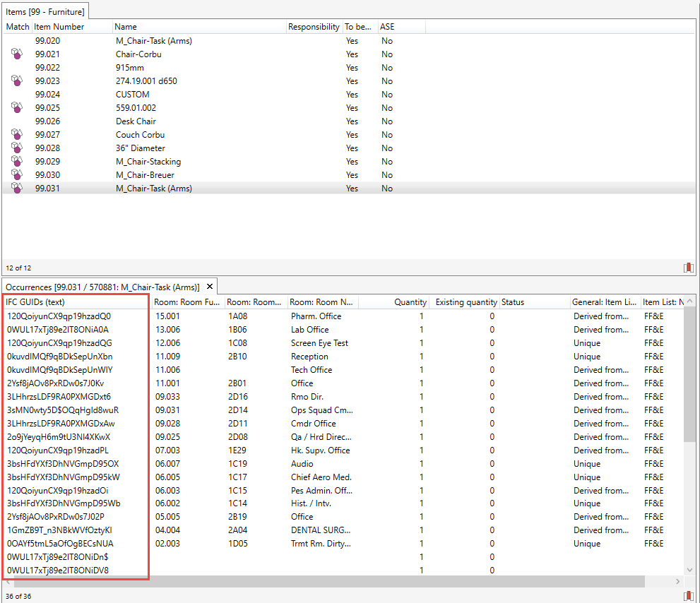Click the match icon for Couch Corbu row
Viewport: 700px width, 603px height.
17,134
